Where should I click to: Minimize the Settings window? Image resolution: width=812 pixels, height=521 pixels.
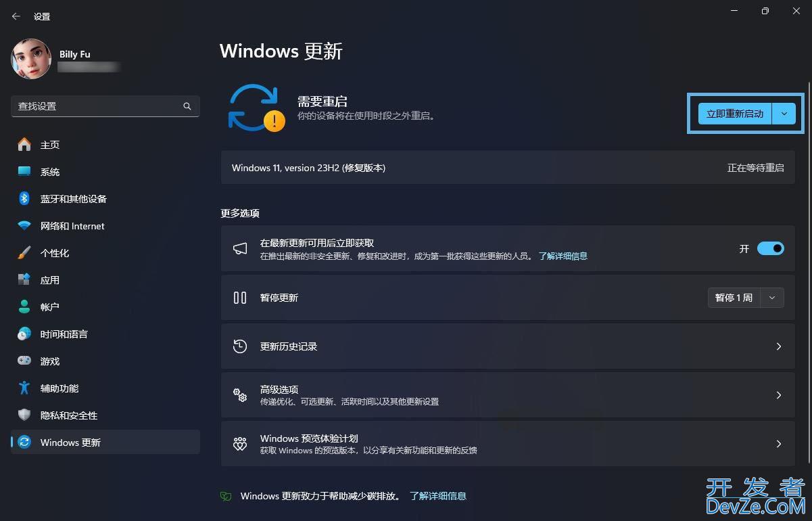click(x=734, y=11)
